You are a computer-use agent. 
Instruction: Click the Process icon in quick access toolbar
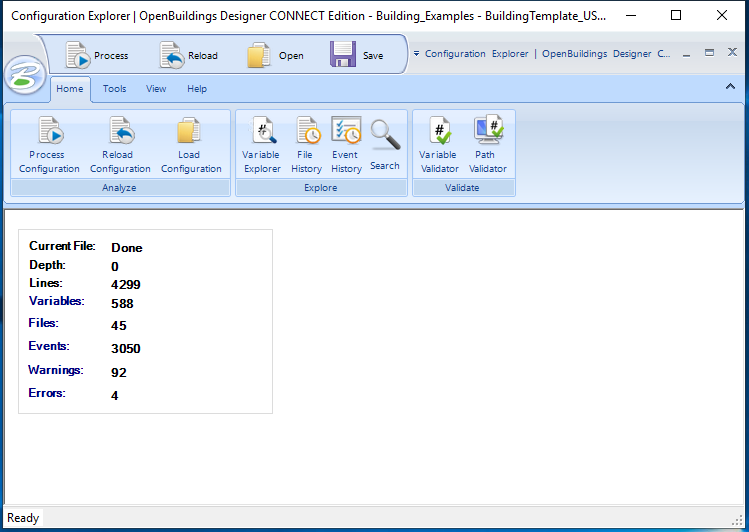(x=77, y=55)
